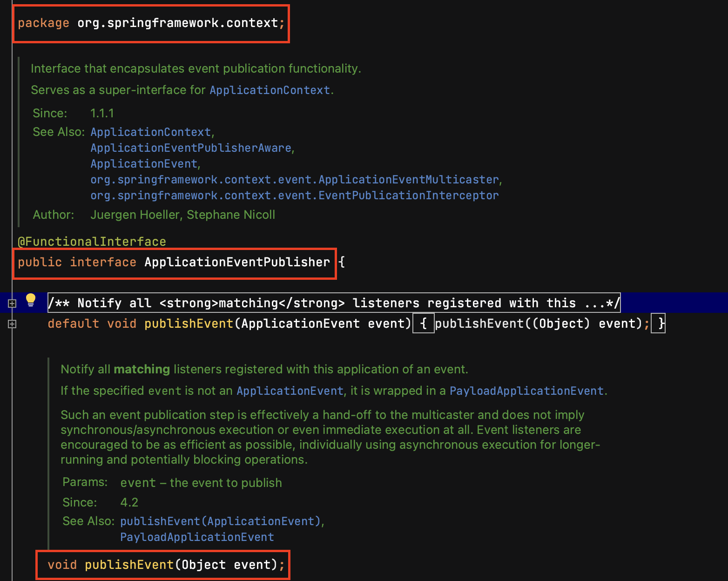The image size is (728, 581).
Task: Place cursor on ApplicationEventPublisher interface name
Action: coord(236,262)
